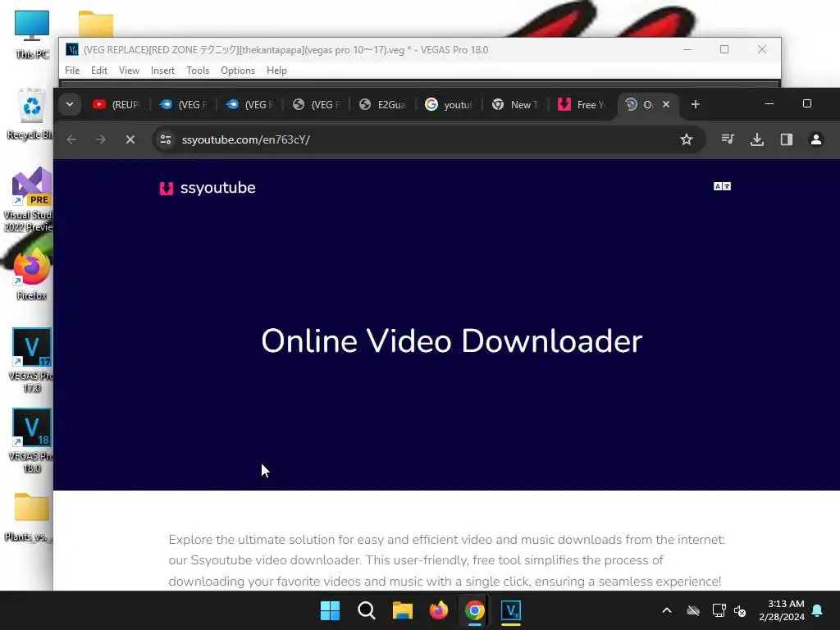840x630 pixels.
Task: Launch the VEGAS Pro 17.0 desktop shortcut
Action: pyautogui.click(x=31, y=360)
